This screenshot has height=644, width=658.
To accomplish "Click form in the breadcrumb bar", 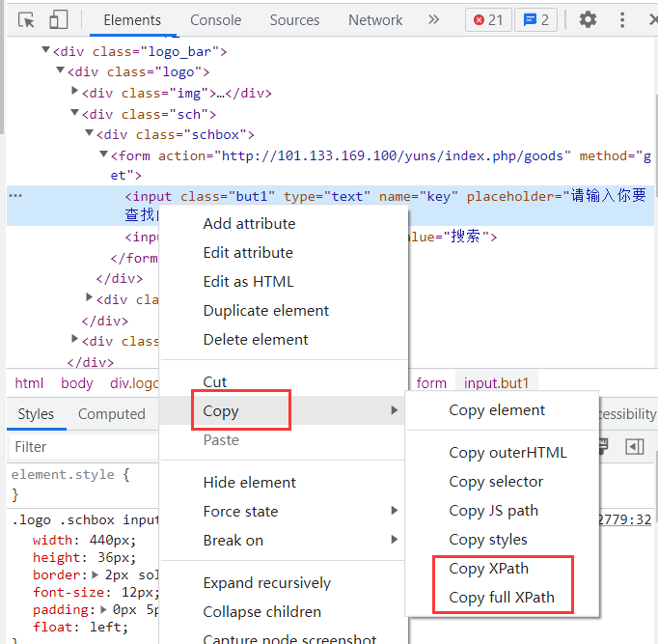I will click(x=431, y=383).
